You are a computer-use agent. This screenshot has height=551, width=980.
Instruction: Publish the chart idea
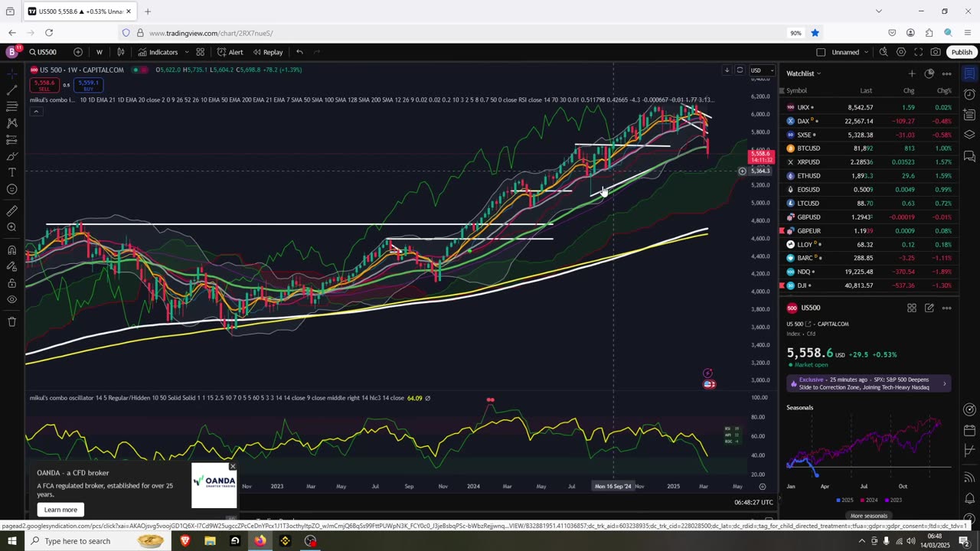pyautogui.click(x=962, y=52)
